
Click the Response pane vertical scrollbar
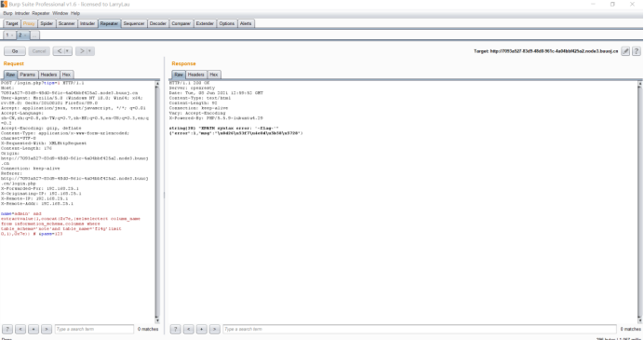tap(639, 201)
